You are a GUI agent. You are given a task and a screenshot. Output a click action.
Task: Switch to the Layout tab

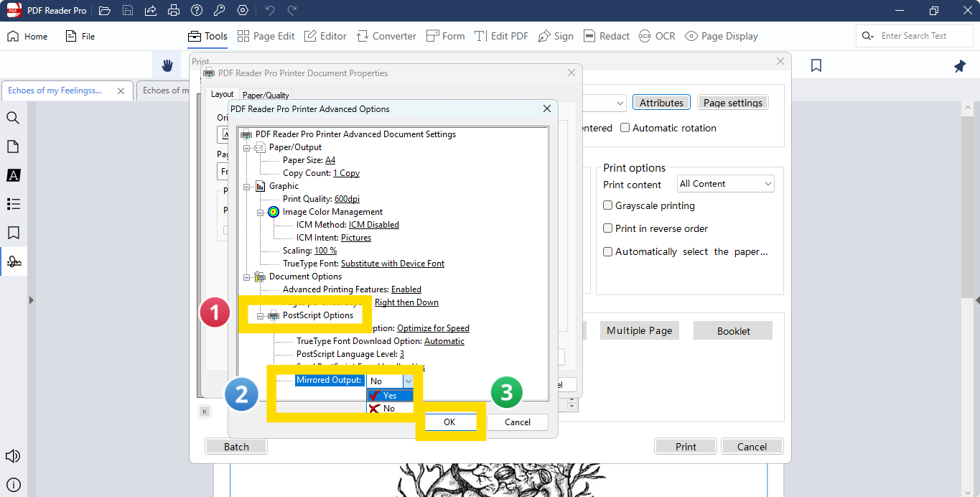pos(222,94)
